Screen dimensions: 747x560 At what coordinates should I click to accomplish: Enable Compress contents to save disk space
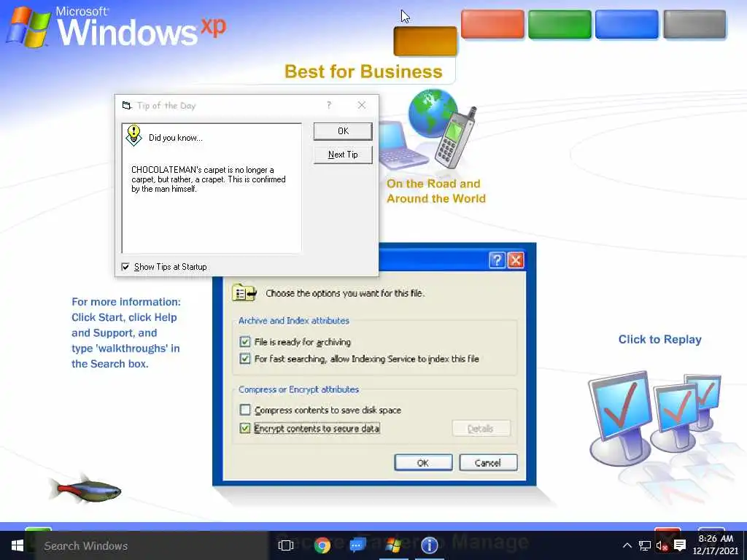(x=245, y=410)
